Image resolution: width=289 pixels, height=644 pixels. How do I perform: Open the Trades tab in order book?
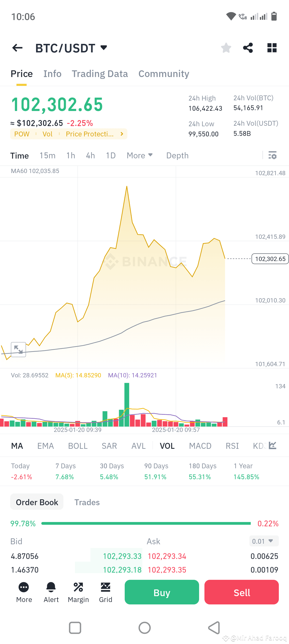[87, 502]
